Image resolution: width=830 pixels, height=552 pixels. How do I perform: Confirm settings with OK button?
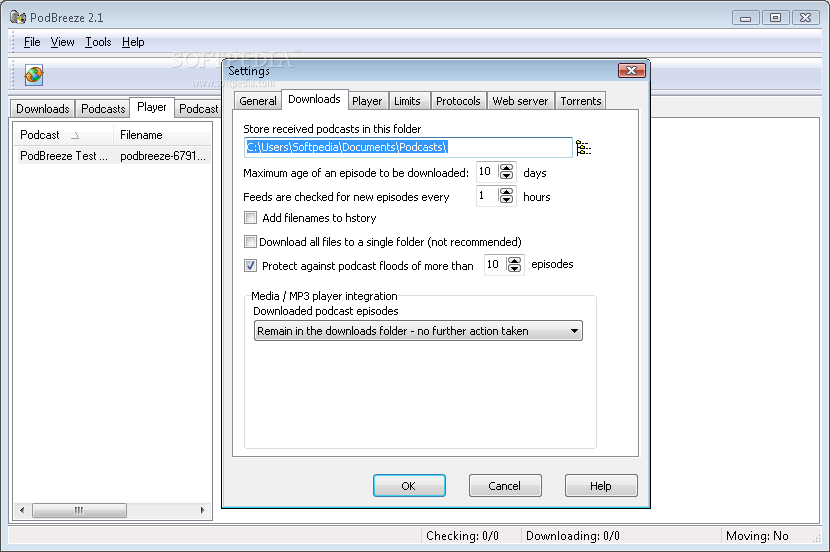(x=409, y=485)
